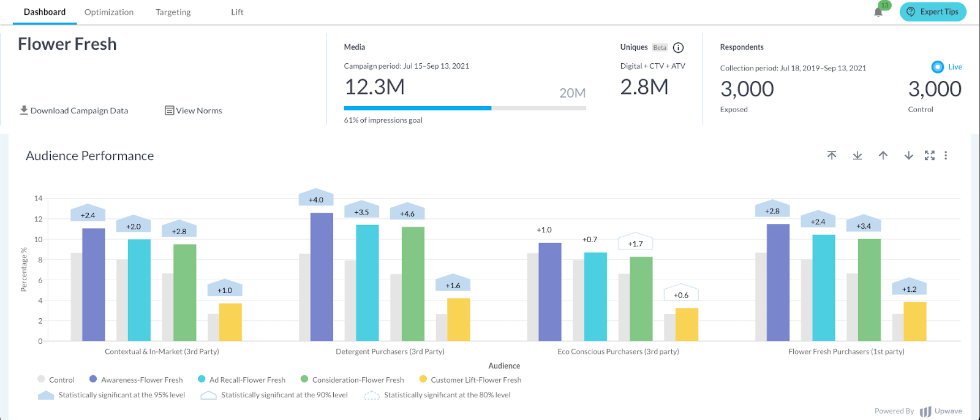
Task: Click the +1.7 lift label
Action: pyautogui.click(x=635, y=242)
